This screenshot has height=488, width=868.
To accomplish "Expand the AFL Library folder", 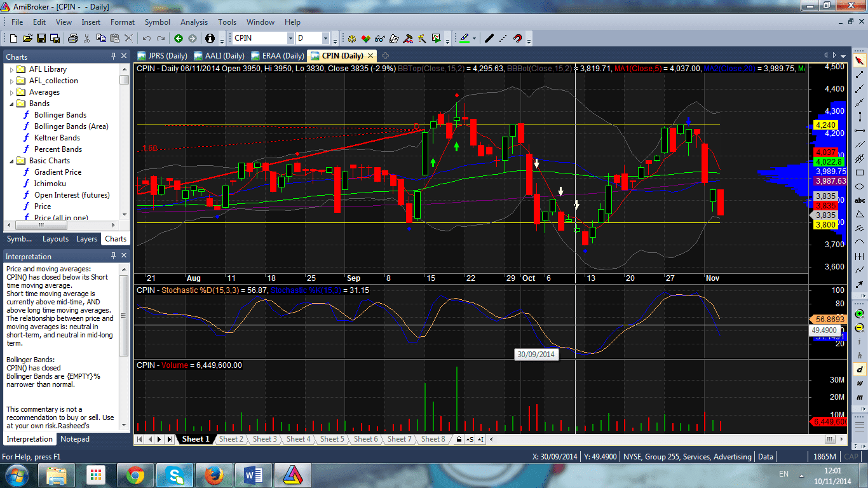I will point(11,69).
